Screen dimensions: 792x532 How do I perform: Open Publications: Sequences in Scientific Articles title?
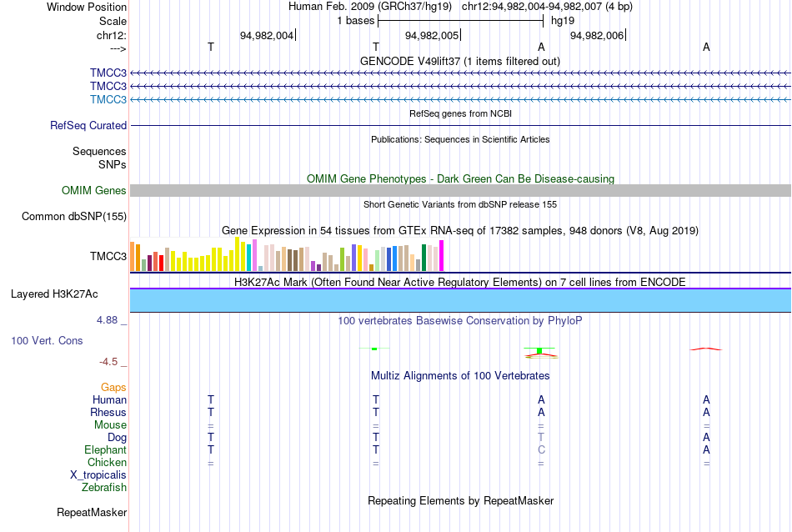point(460,139)
